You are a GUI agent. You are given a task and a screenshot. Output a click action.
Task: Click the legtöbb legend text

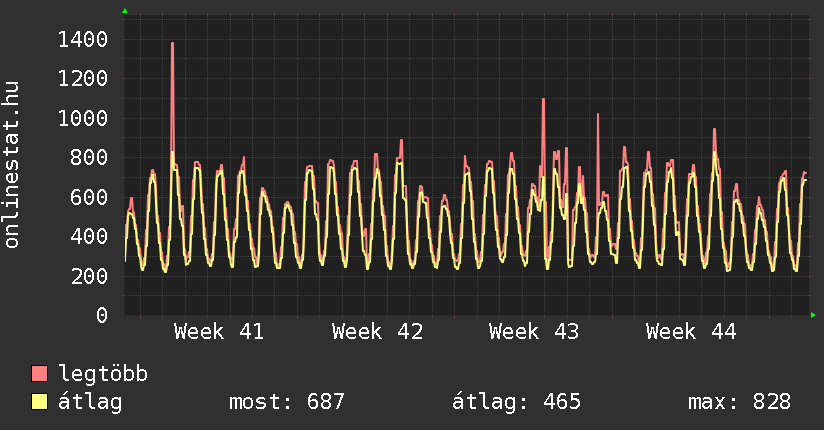(x=103, y=375)
